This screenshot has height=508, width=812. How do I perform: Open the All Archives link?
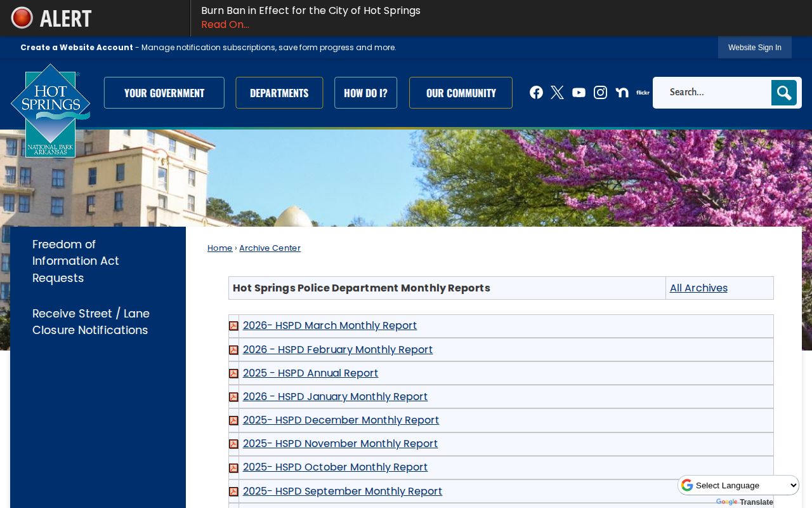pos(698,288)
